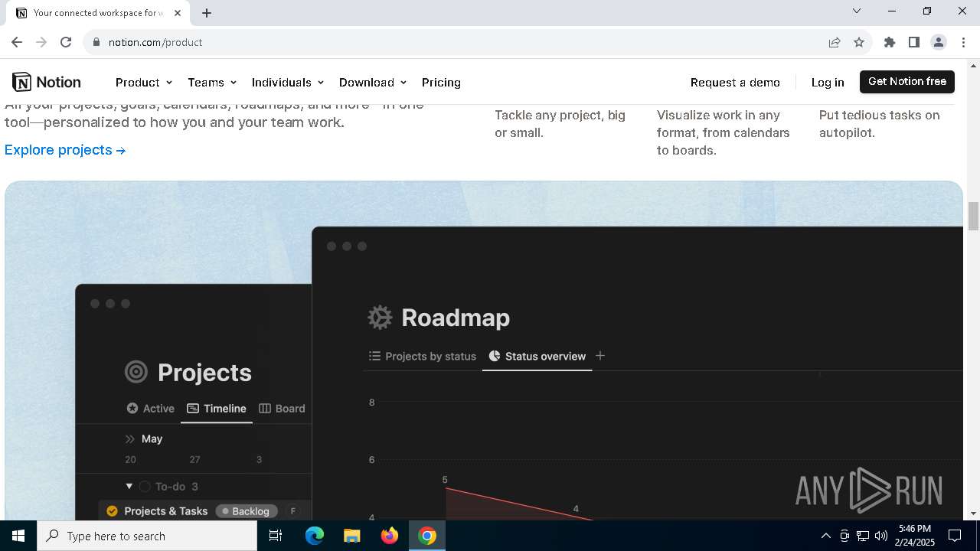
Task: Click the page vertical scrollbar thumb
Action: pyautogui.click(x=973, y=216)
